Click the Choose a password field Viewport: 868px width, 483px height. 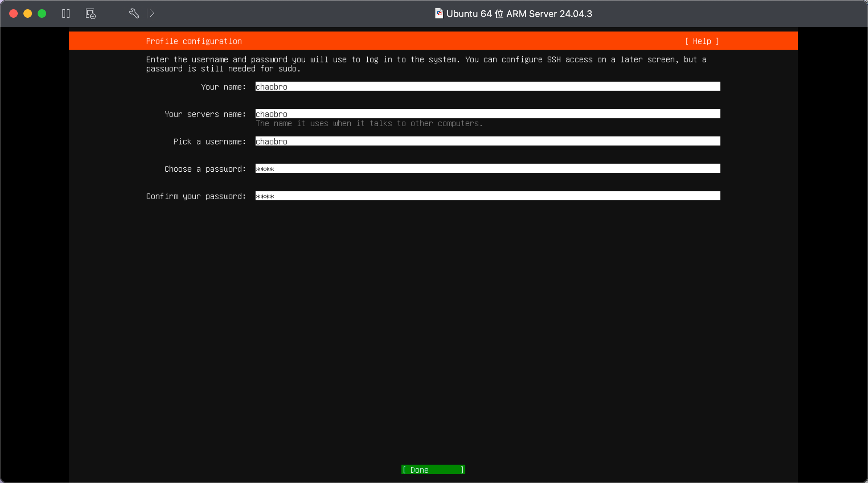point(488,168)
